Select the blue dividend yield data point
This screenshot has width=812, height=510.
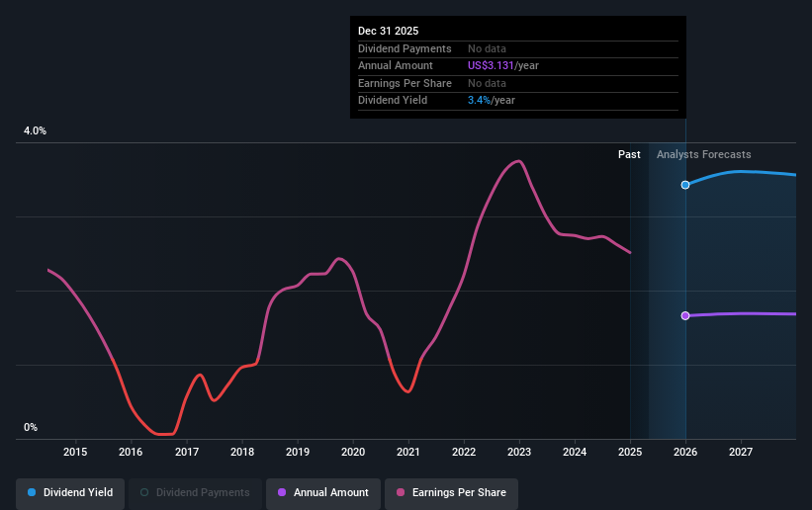coord(685,185)
